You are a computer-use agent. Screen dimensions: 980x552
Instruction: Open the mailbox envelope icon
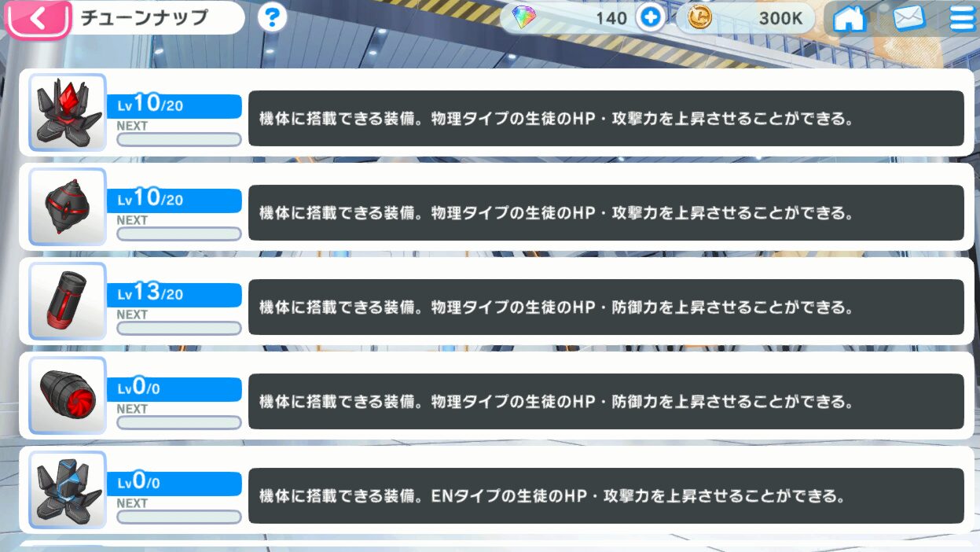click(x=908, y=18)
